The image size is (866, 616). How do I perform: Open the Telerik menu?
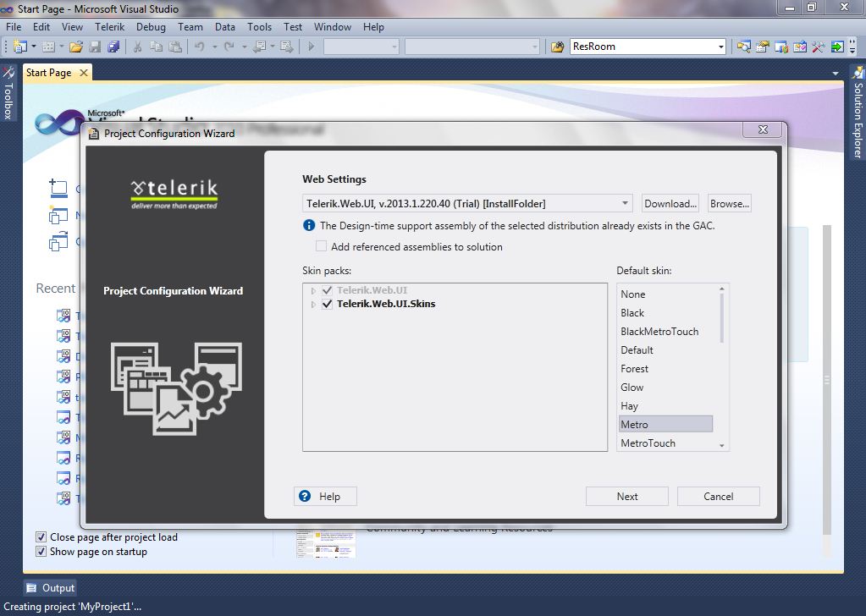109,27
